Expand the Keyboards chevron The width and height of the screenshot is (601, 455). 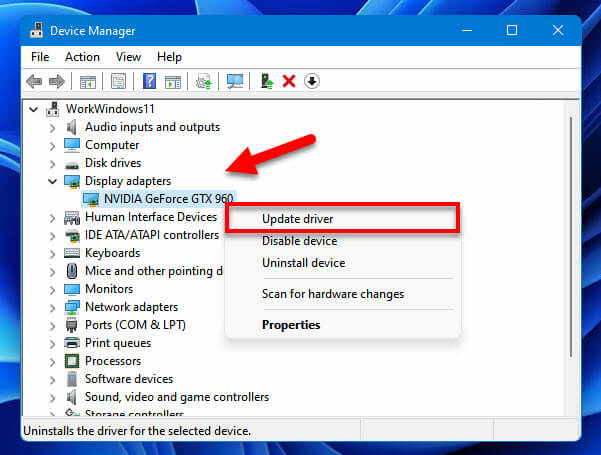pyautogui.click(x=53, y=254)
